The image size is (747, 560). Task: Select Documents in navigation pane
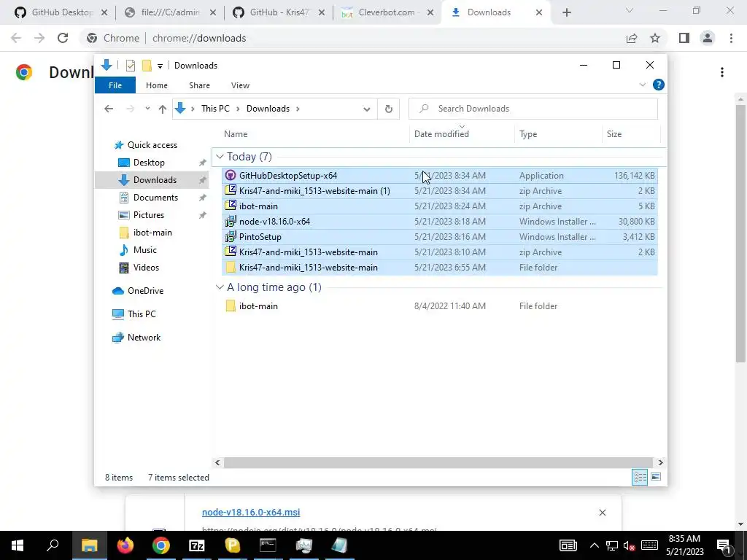tap(155, 197)
